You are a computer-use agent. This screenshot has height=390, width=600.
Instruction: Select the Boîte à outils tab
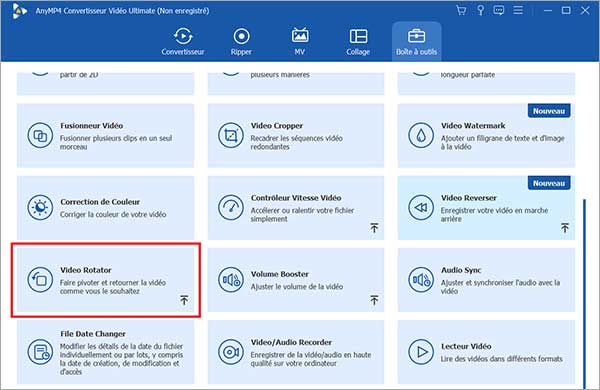coord(416,41)
